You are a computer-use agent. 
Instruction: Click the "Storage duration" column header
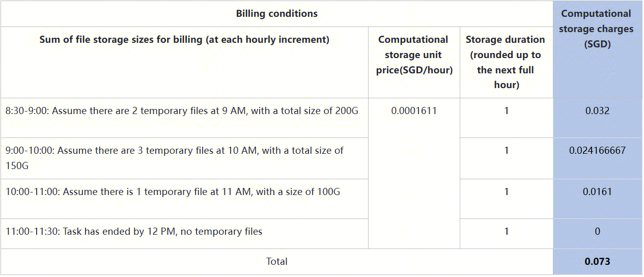click(506, 62)
